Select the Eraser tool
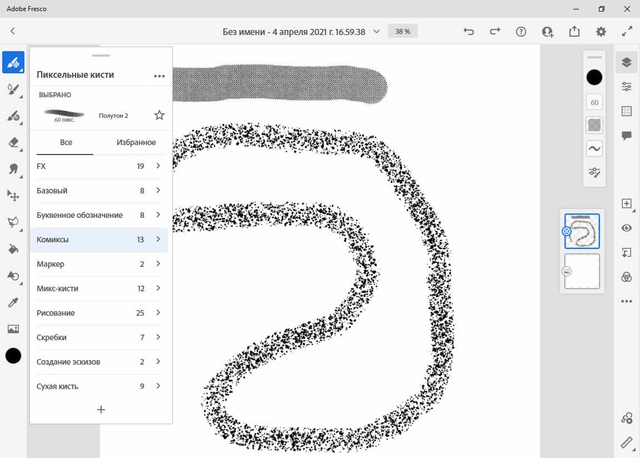640x458 pixels. point(13,142)
